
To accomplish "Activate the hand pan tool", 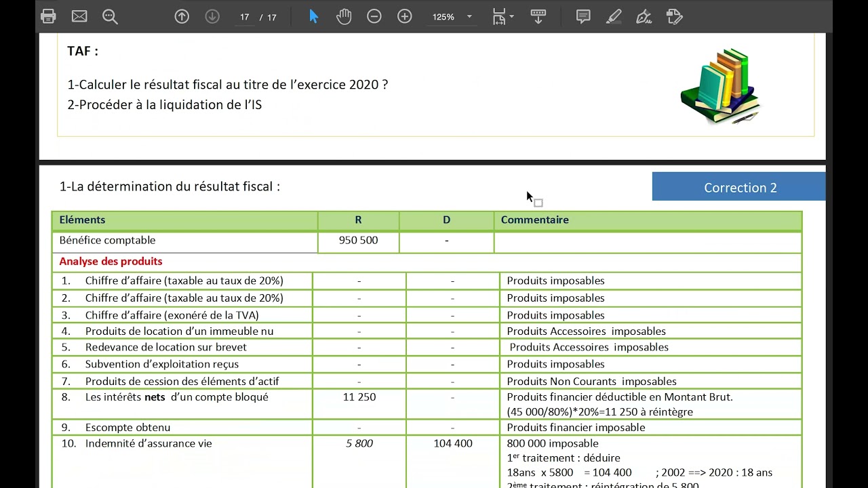I will (x=344, y=16).
